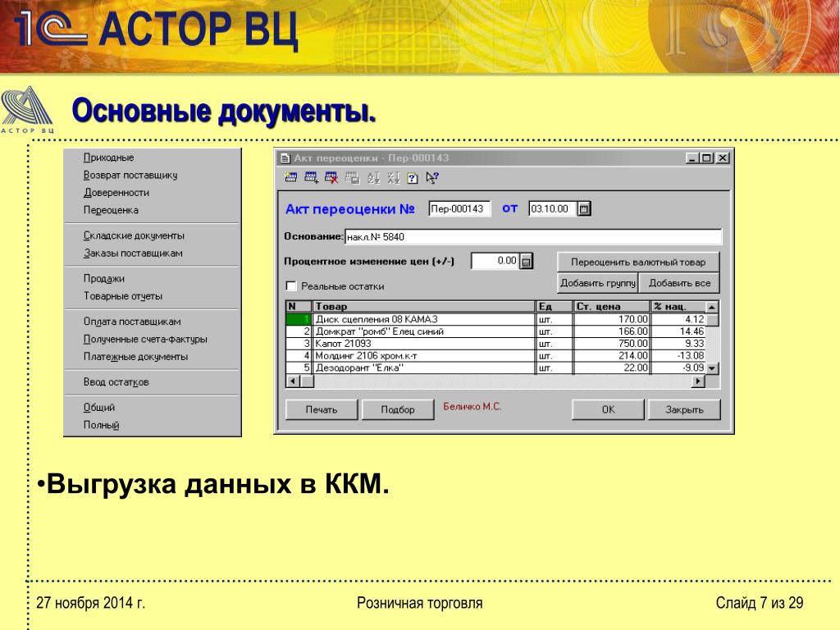
Task: Click the table scroll down arrow
Action: pyautogui.click(x=712, y=368)
